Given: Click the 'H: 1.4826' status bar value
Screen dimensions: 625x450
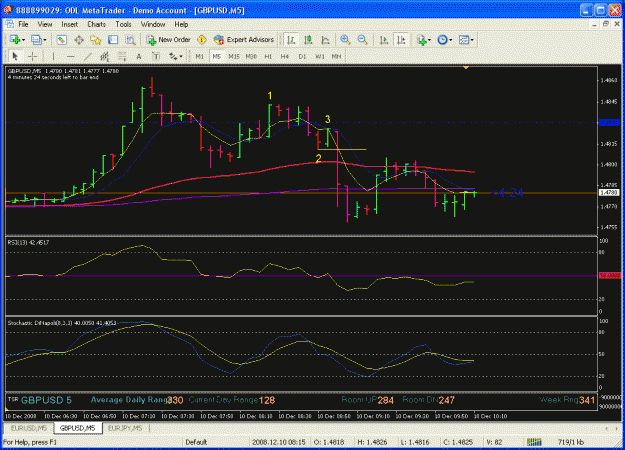Looking at the screenshot, I should (x=372, y=442).
